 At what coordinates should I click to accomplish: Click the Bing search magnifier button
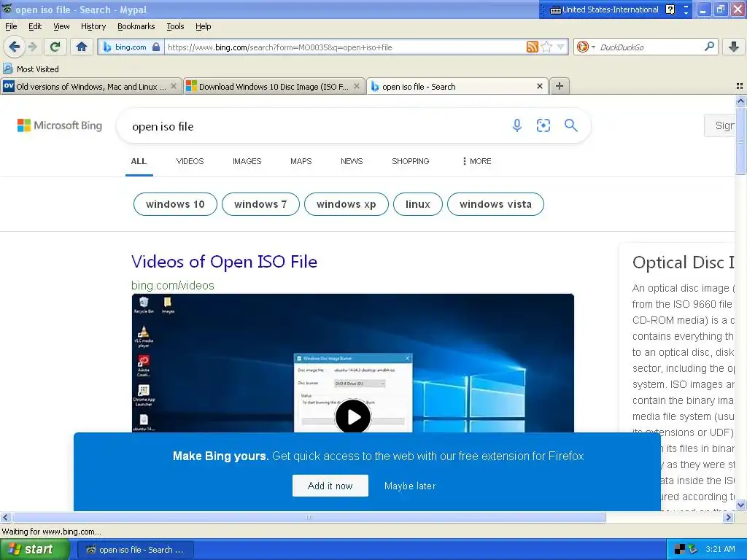click(x=570, y=125)
